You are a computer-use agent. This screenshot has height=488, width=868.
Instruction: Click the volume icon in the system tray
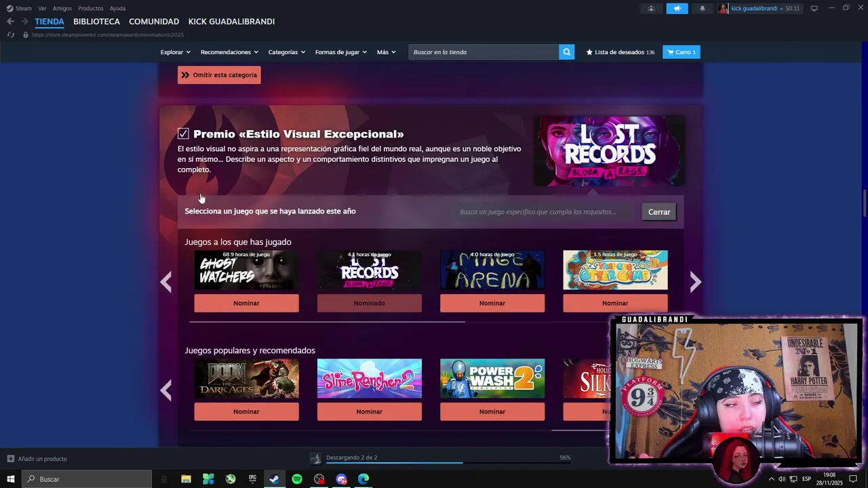[782, 479]
